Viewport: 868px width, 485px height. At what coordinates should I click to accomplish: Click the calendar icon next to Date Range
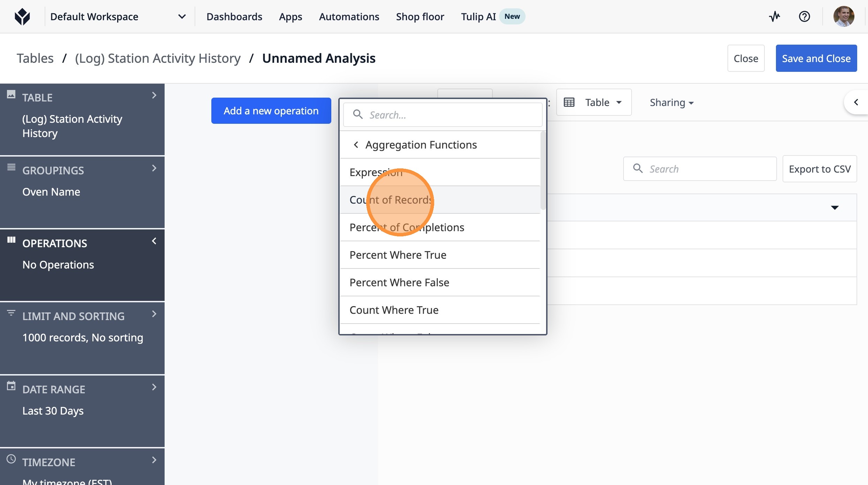coord(11,386)
